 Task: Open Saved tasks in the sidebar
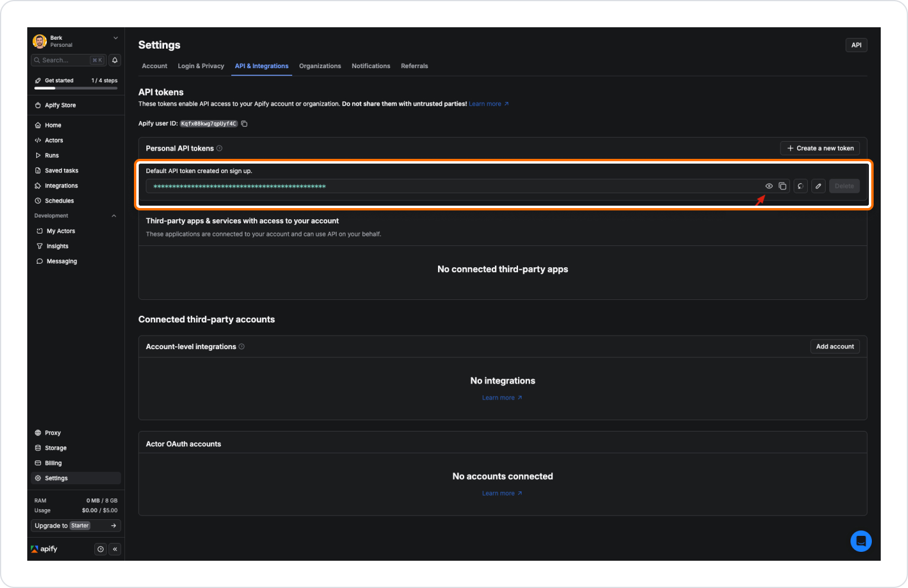[x=76, y=171]
